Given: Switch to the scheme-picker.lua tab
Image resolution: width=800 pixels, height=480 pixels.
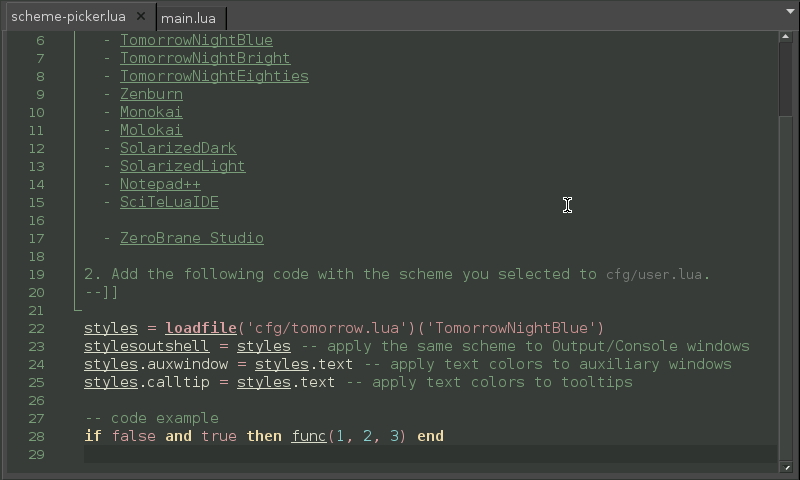Looking at the screenshot, I should coord(68,17).
